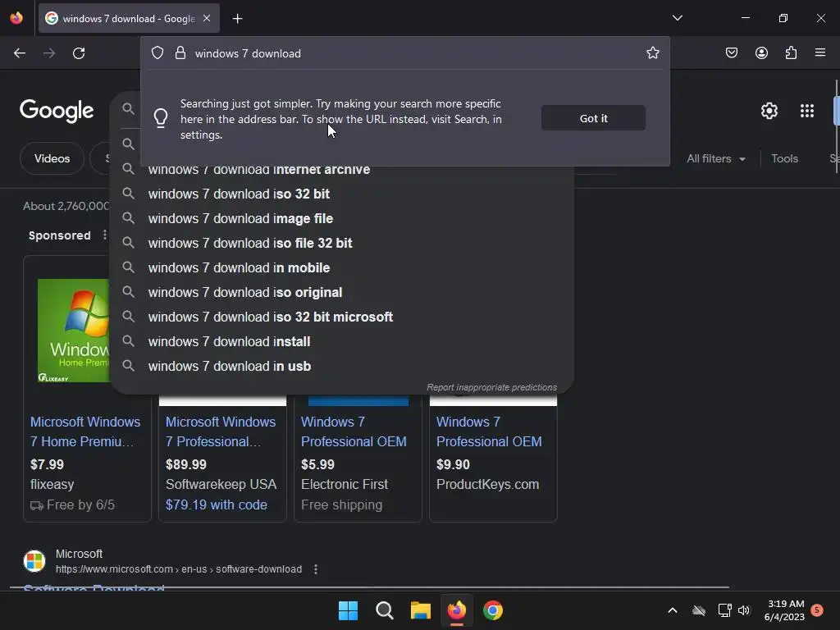Open Windows Home Premium product image
This screenshot has width=840, height=630.
pyautogui.click(x=73, y=331)
